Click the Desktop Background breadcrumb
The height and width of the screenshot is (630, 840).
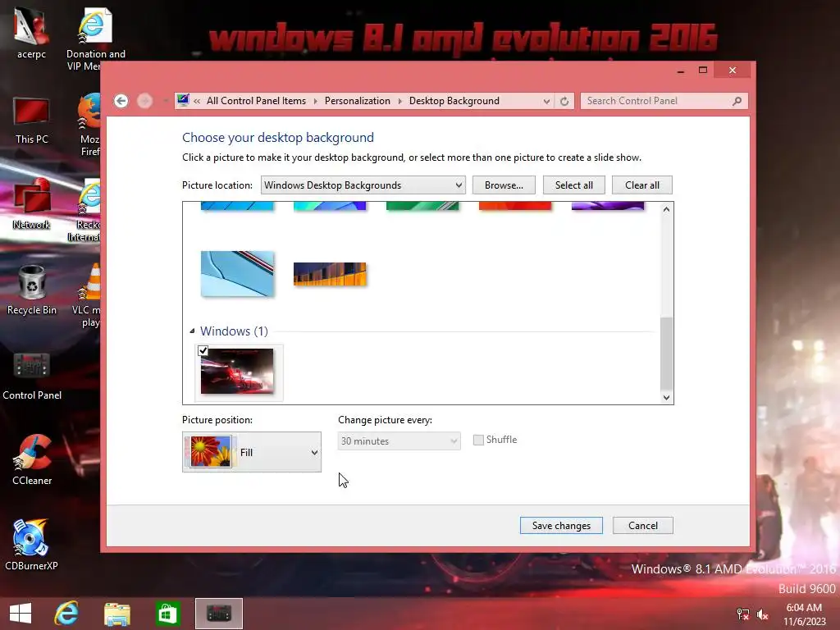454,101
